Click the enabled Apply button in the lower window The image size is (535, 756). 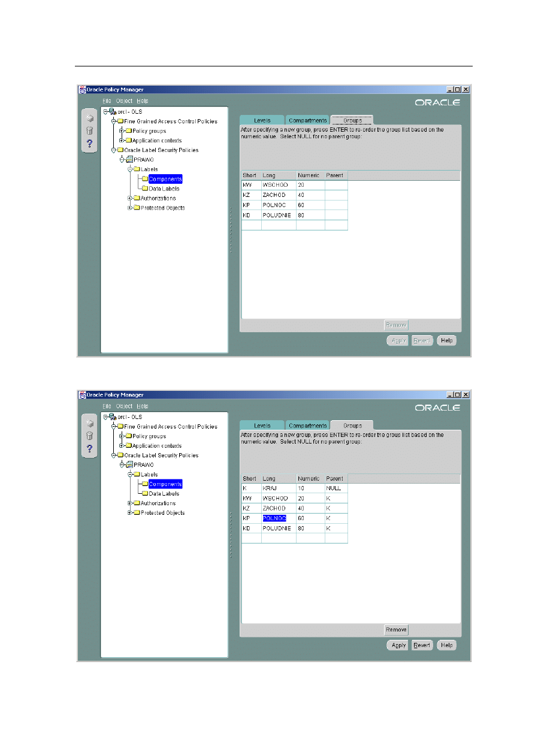[398, 645]
